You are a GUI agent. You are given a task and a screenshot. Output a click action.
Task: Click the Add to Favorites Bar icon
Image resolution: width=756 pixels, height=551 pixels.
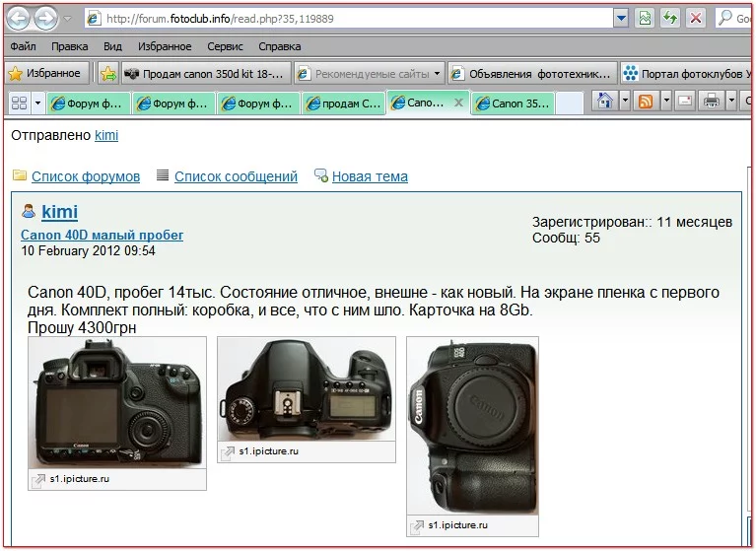coord(108,74)
